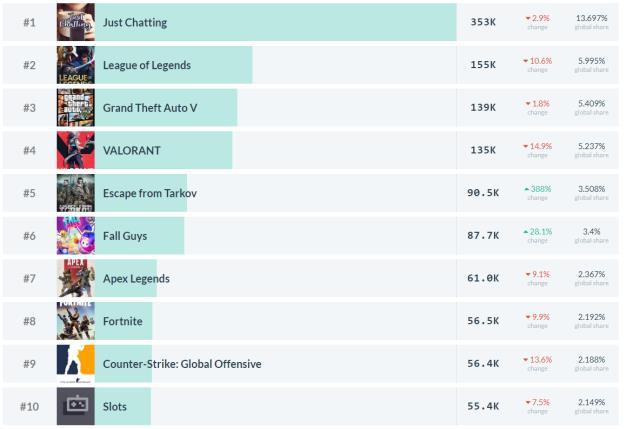
Task: Click the Apex Legends cover icon
Action: (x=76, y=278)
